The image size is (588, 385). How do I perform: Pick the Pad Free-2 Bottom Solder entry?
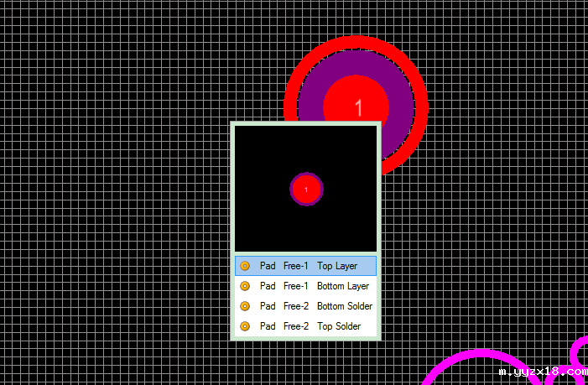[x=306, y=306]
